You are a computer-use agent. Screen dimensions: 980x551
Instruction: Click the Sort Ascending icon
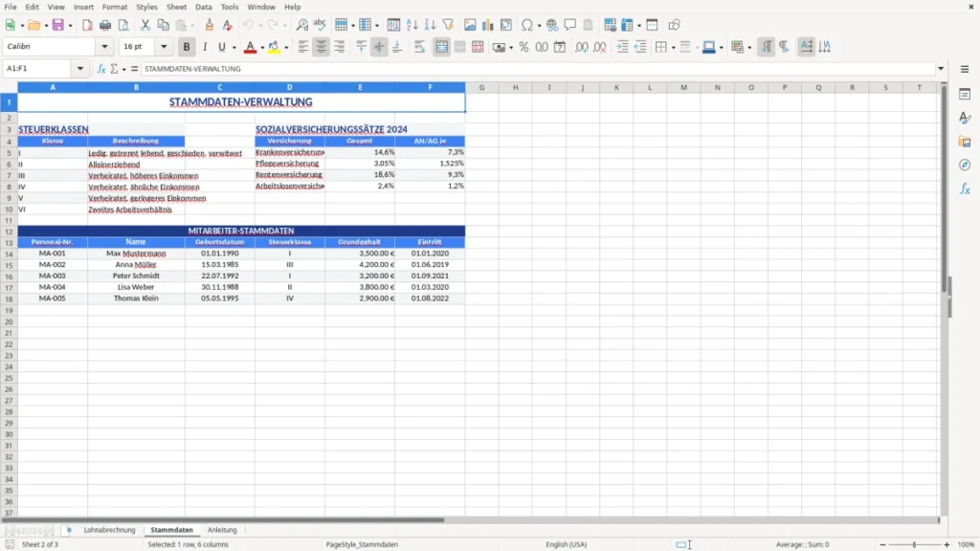click(x=412, y=25)
